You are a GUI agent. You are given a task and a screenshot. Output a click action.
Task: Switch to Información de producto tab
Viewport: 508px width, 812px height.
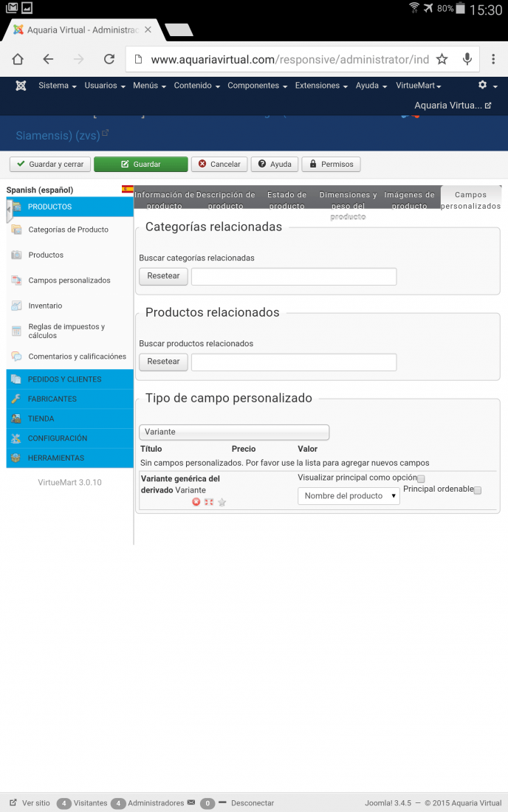coord(164,200)
